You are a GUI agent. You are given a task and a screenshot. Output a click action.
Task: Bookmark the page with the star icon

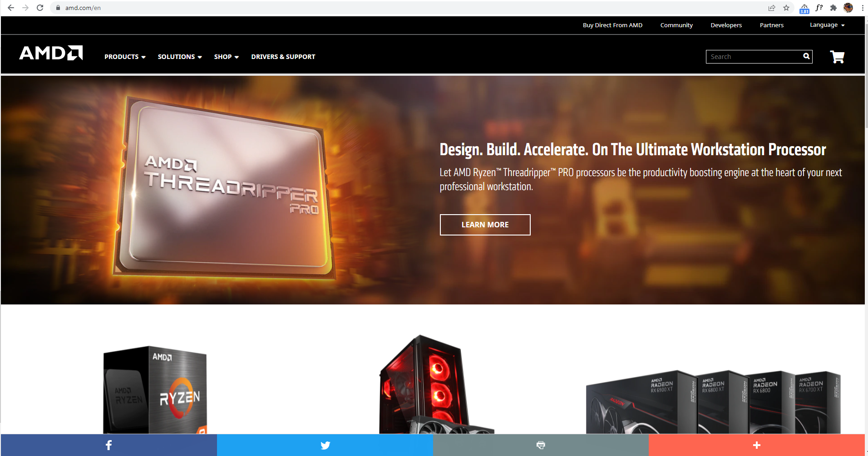pyautogui.click(x=787, y=7)
